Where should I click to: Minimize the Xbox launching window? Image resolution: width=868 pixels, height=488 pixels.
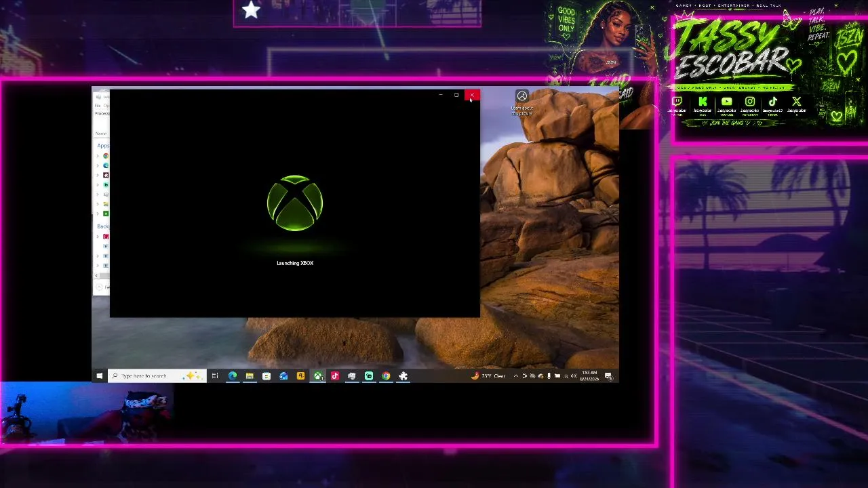[441, 95]
